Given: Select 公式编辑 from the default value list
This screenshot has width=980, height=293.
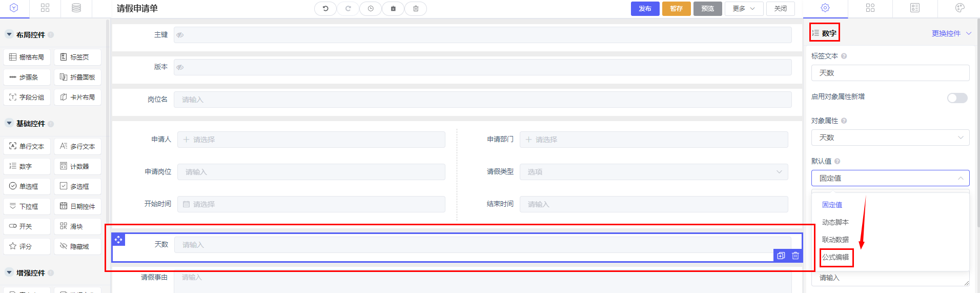Looking at the screenshot, I should (835, 257).
